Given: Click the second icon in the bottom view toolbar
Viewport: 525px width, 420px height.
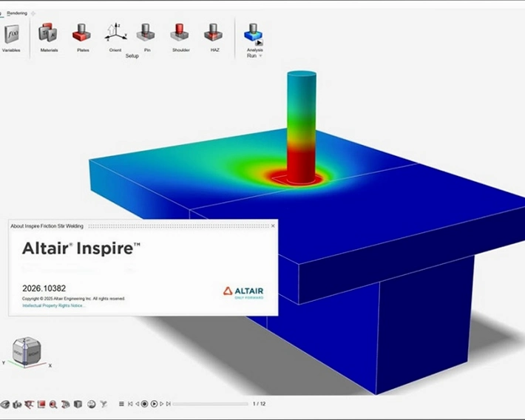Looking at the screenshot, I should [17, 404].
